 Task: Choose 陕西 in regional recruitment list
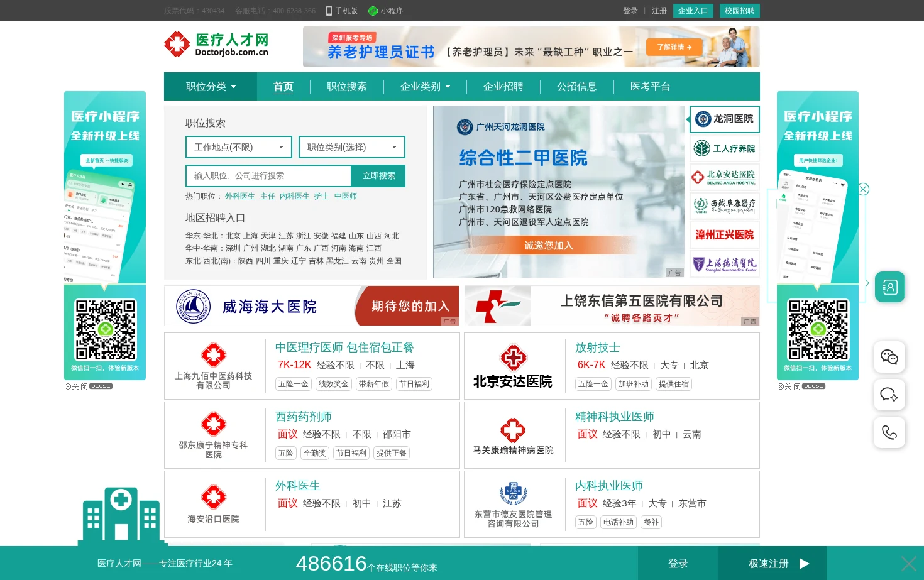tap(246, 261)
